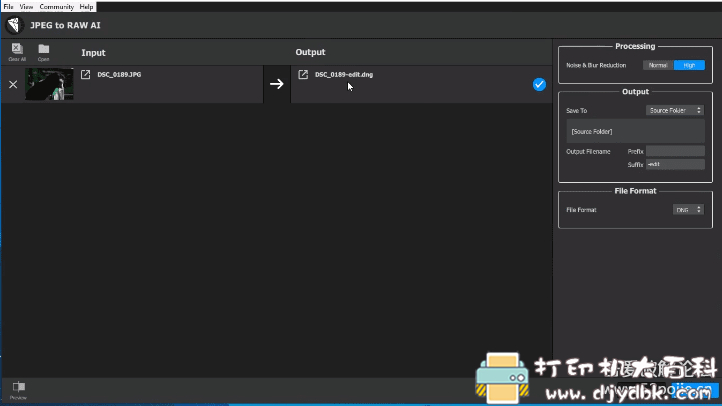Click the [Source Folder] path field
Image resolution: width=722 pixels, height=406 pixels.
(x=635, y=132)
